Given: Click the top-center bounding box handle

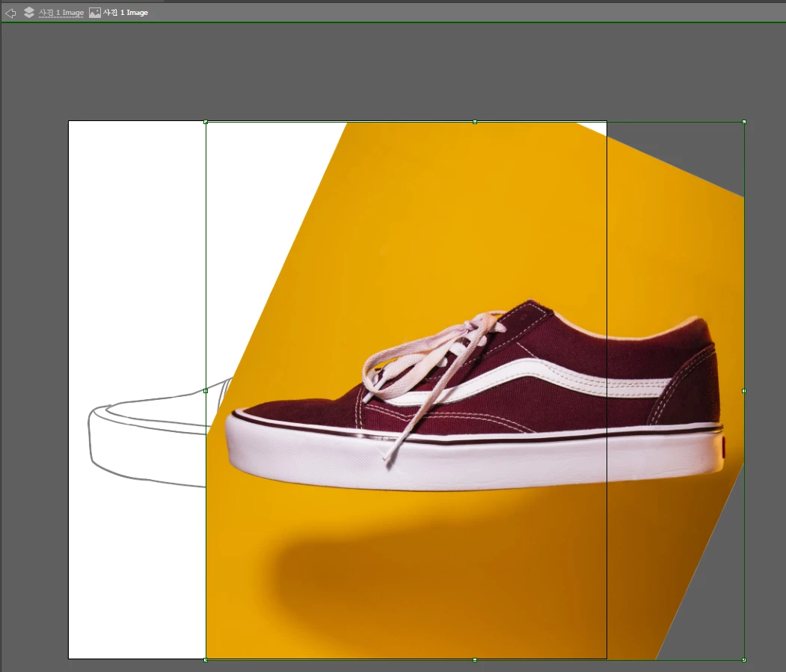Looking at the screenshot, I should [475, 121].
